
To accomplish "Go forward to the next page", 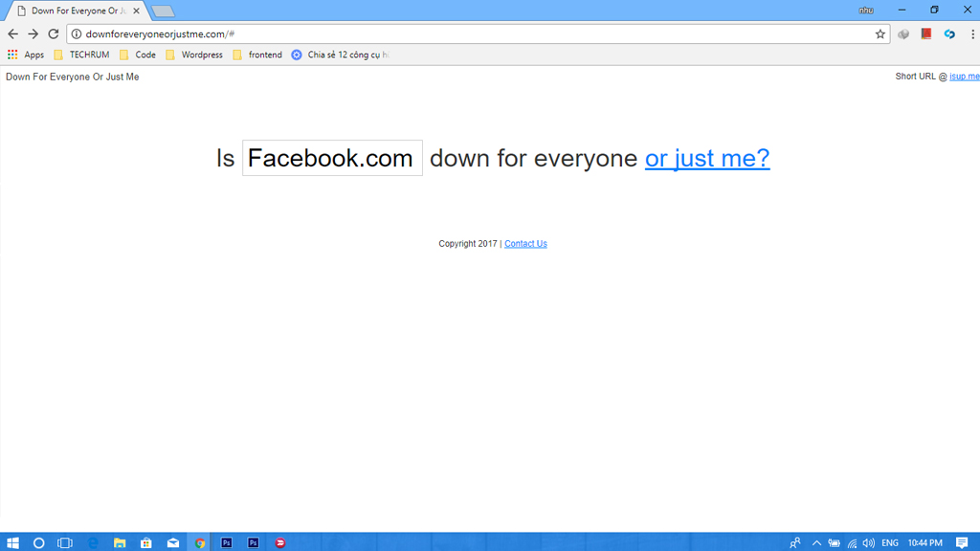I will (33, 34).
